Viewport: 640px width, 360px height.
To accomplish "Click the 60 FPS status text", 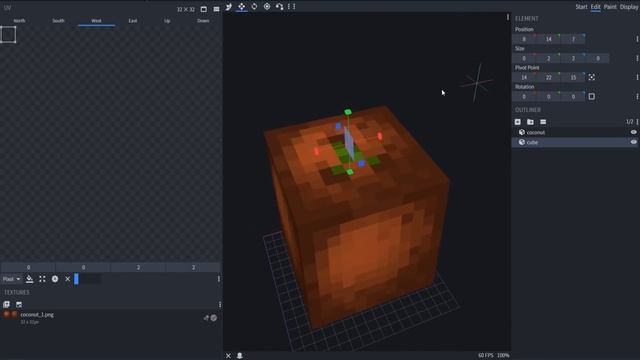I will 486,356.
